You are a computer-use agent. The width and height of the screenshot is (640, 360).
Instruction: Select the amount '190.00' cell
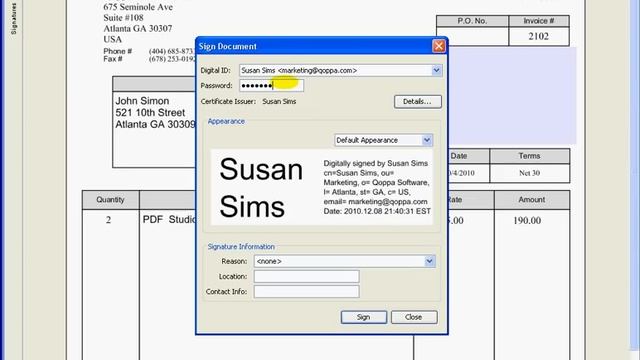527,220
